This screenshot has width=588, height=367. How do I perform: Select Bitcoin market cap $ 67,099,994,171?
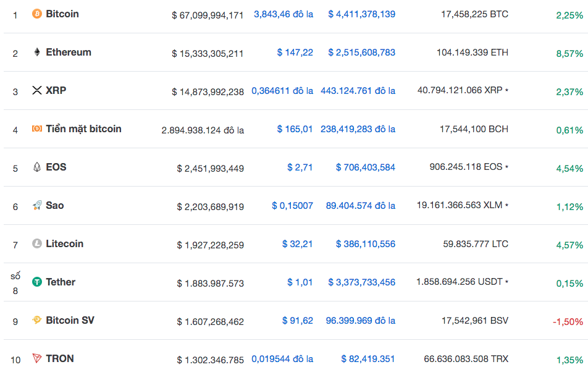pos(208,15)
